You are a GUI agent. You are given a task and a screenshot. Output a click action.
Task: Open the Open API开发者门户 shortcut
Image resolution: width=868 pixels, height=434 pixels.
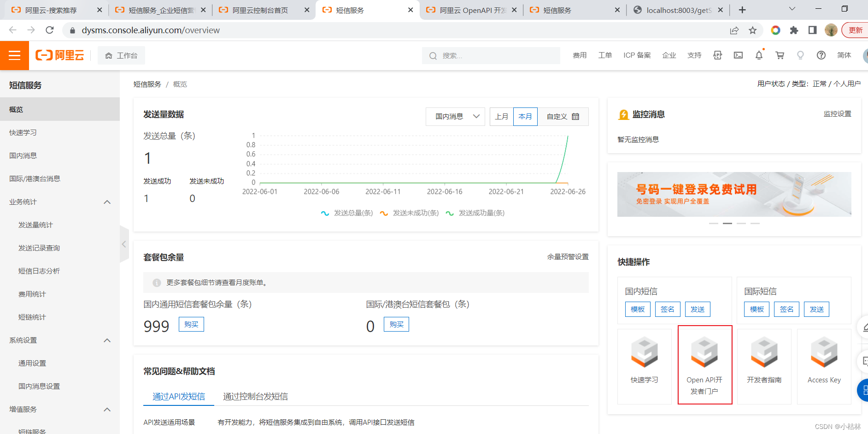[x=704, y=364]
